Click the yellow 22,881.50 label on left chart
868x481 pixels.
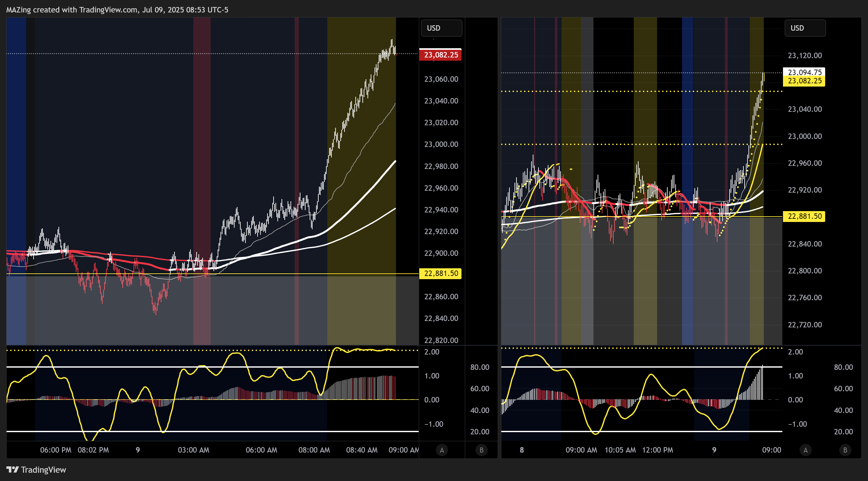(x=440, y=273)
